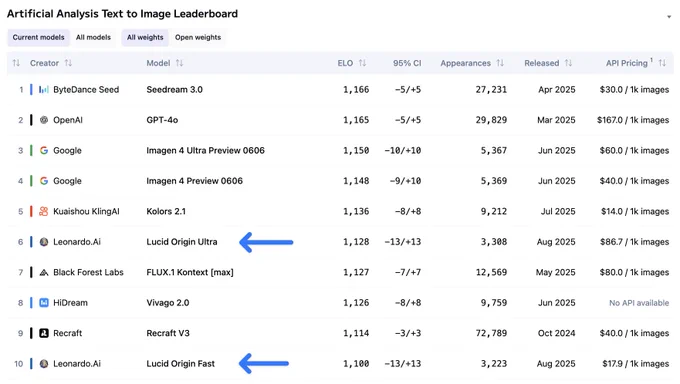Click the Black Forest Labs logo icon
The image size is (680, 384).
coord(44,272)
